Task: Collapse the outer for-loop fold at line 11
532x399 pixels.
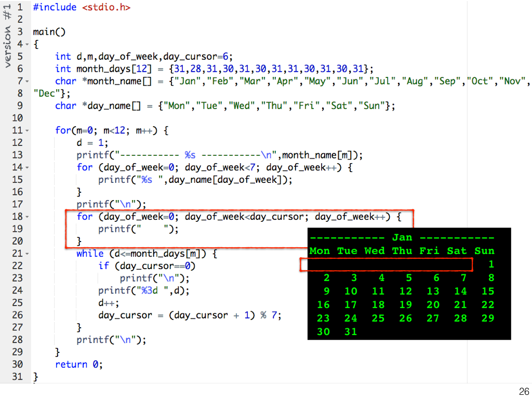Action: click(x=26, y=131)
